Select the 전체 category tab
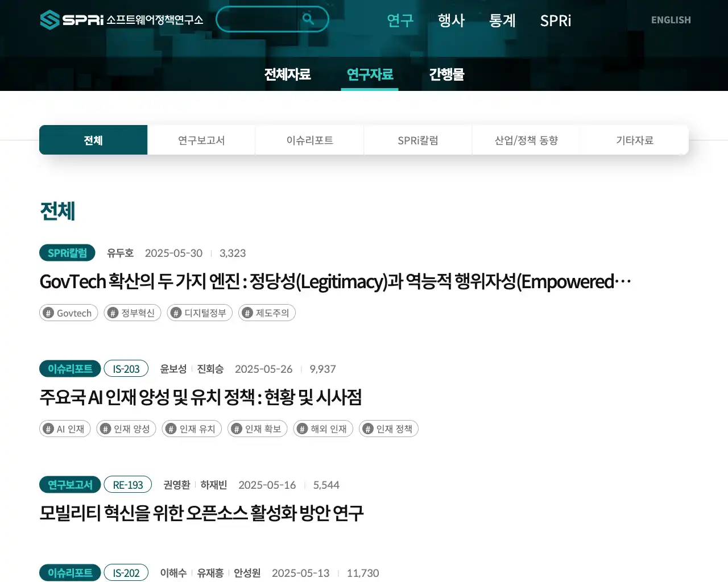This screenshot has height=582, width=728. tap(93, 140)
